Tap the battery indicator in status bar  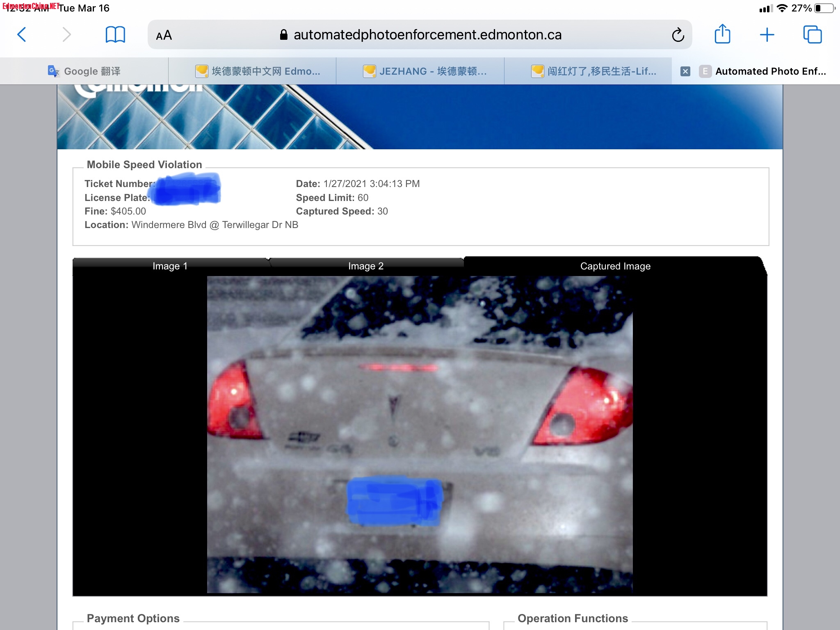(824, 8)
